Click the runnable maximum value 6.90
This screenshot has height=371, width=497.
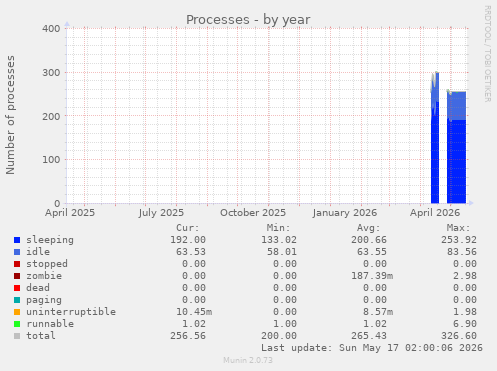coord(465,324)
